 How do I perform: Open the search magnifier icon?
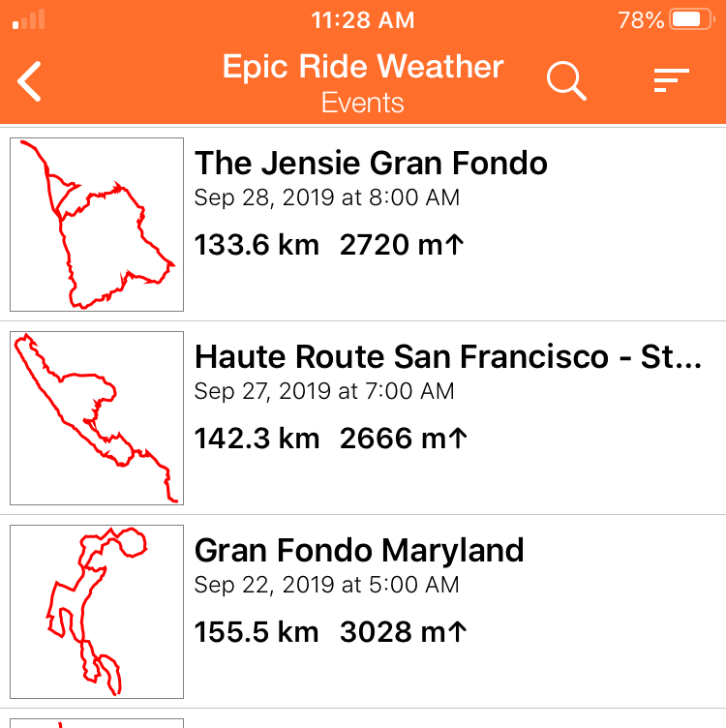click(566, 80)
